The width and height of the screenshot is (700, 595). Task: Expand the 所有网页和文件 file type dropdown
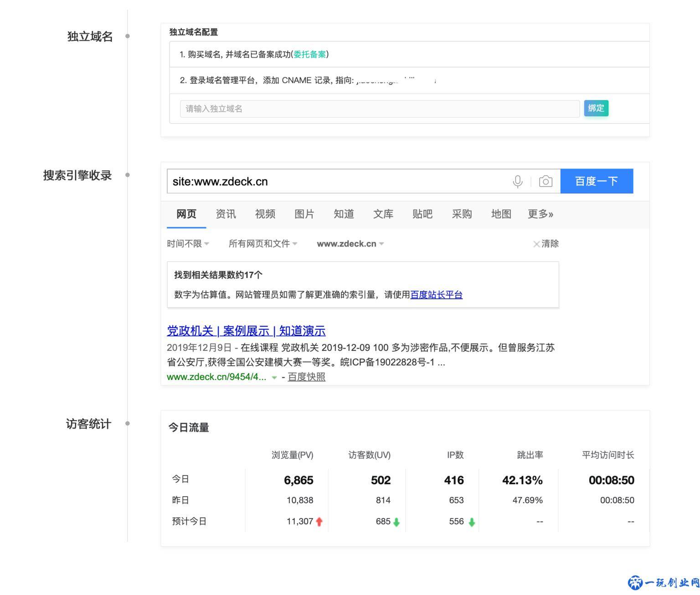tap(263, 244)
